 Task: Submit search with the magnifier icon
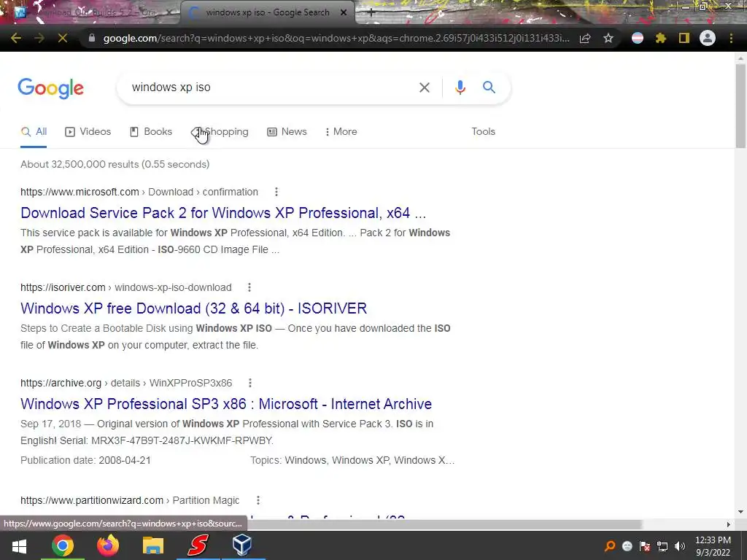click(x=489, y=87)
